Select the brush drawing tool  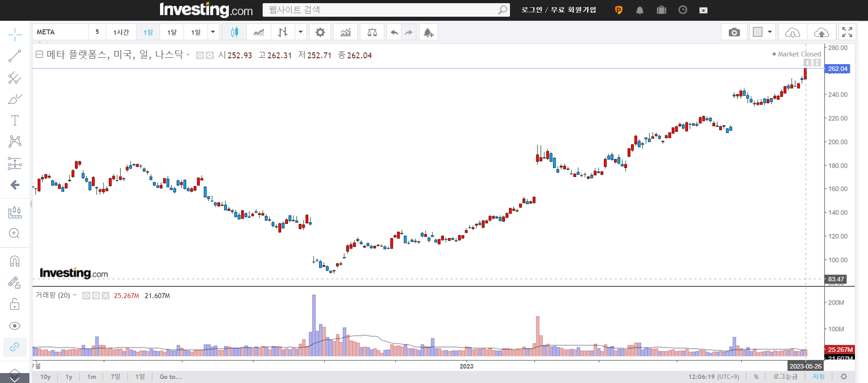pos(14,99)
